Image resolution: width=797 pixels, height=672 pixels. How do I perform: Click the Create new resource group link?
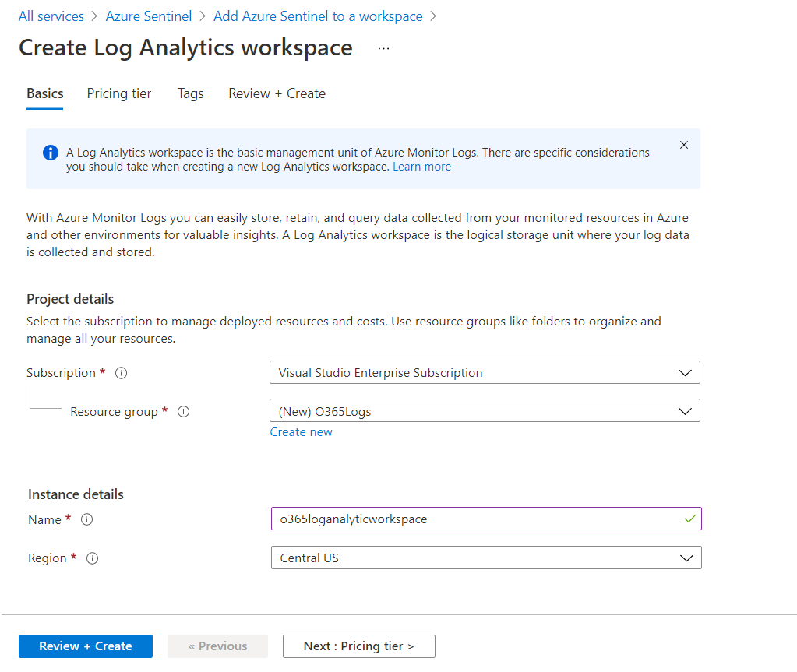(x=301, y=432)
